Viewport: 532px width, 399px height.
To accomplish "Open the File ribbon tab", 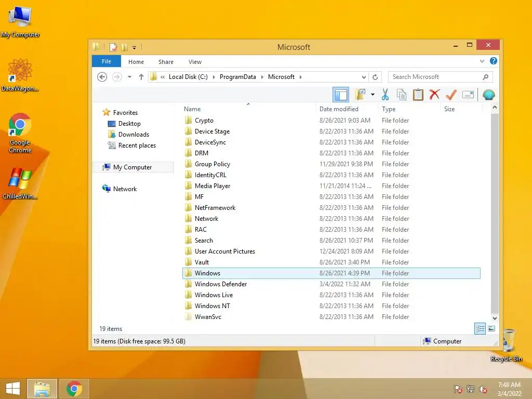I will point(106,61).
